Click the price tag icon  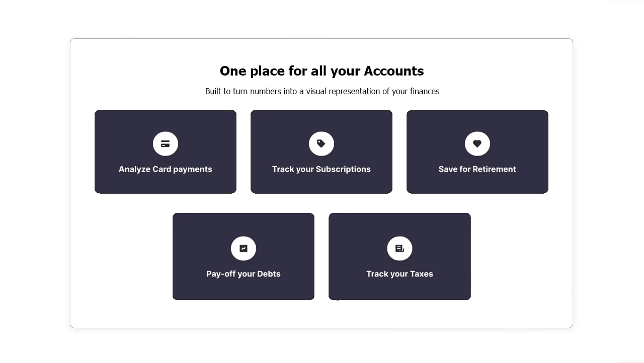[x=321, y=144]
